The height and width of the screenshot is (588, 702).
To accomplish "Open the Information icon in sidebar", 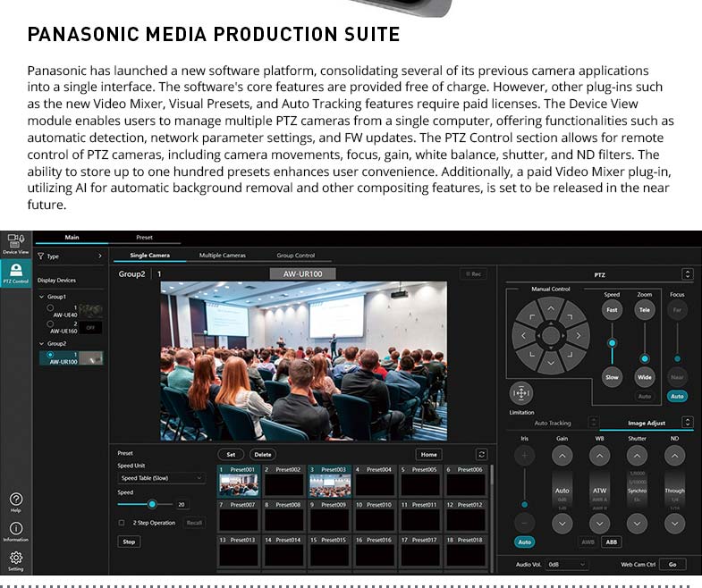I will click(x=16, y=532).
